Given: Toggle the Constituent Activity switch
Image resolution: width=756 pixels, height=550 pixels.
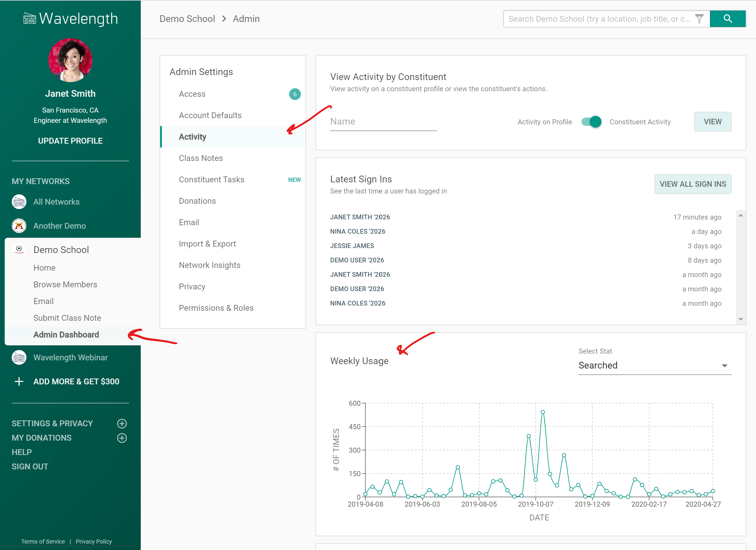Looking at the screenshot, I should pos(591,121).
